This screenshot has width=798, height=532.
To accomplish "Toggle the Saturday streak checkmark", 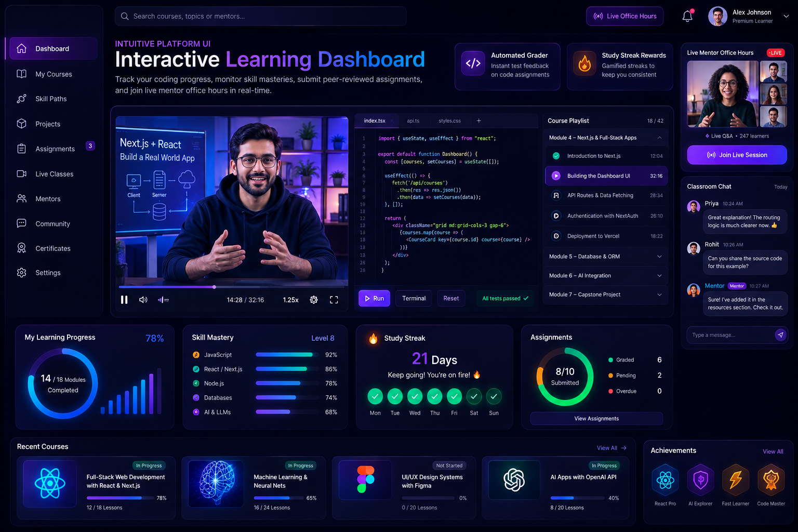I will point(474,396).
